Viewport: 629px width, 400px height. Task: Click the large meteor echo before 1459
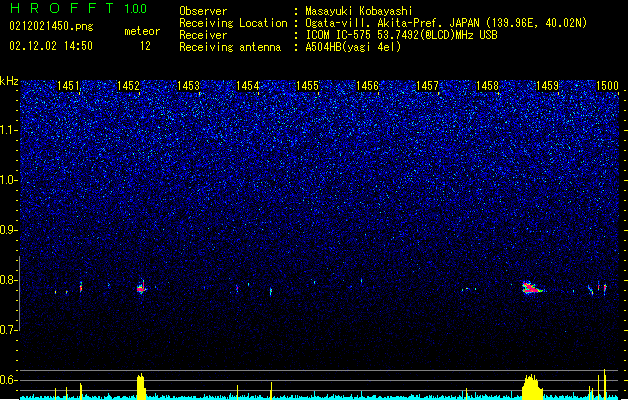[531, 288]
